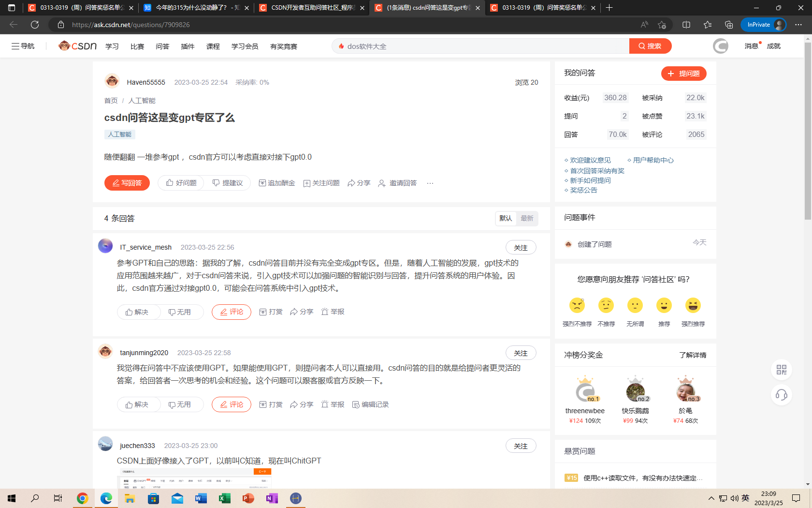Screen dimensions: 812x508
Task: Mark tanjunming2020's answer as 无用
Action: [x=180, y=404]
